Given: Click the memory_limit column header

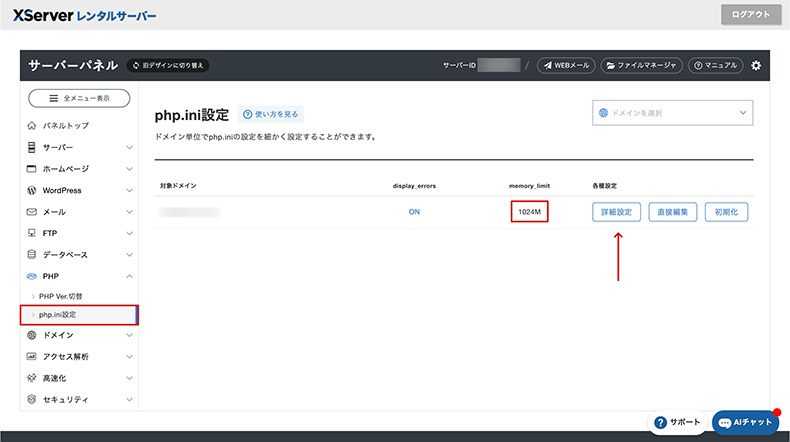Looking at the screenshot, I should 530,186.
